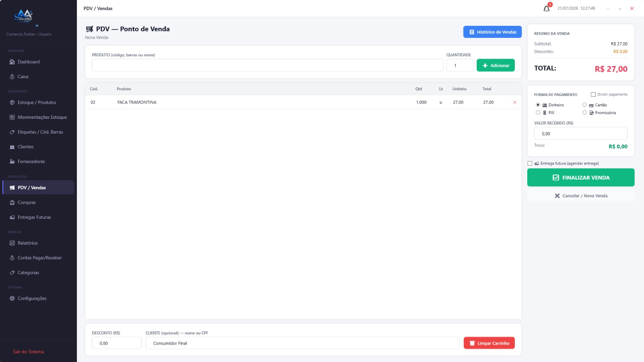Image resolution: width=644 pixels, height=362 pixels.
Task: Click the A.A Solutions logo
Action: [x=23, y=17]
